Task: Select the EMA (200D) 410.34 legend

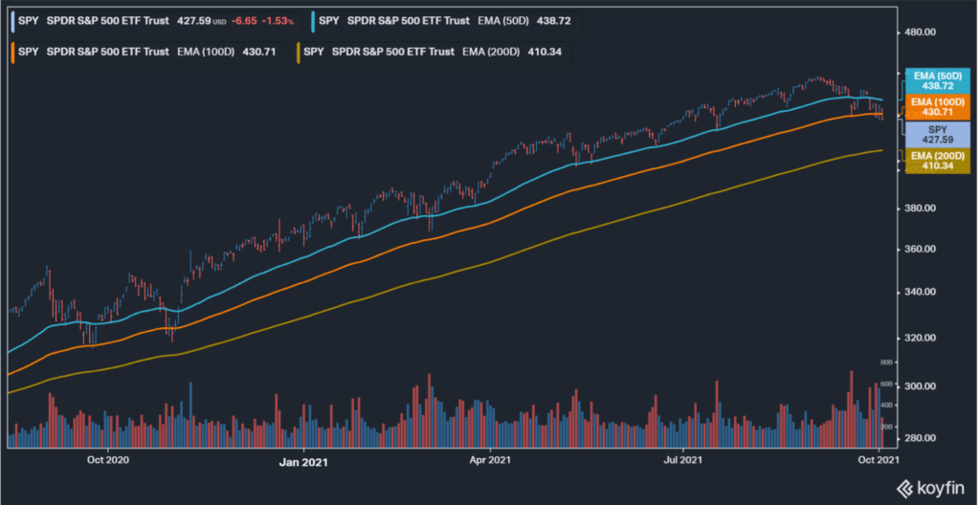Action: click(x=434, y=52)
